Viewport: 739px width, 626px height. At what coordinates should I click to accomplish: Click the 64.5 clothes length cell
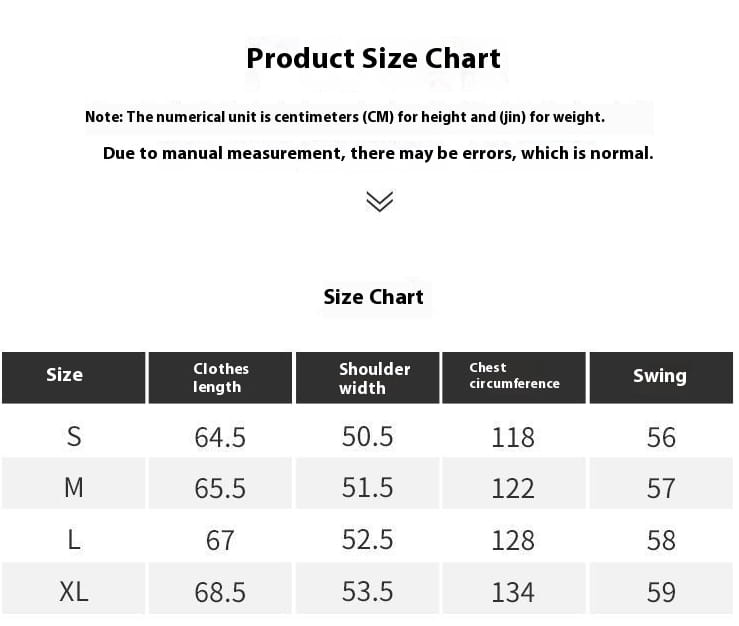point(220,437)
